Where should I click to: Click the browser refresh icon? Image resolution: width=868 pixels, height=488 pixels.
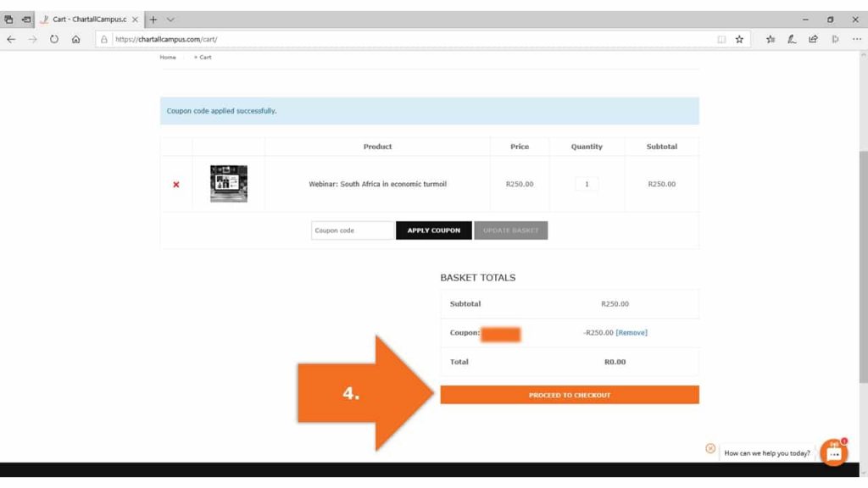tap(54, 39)
